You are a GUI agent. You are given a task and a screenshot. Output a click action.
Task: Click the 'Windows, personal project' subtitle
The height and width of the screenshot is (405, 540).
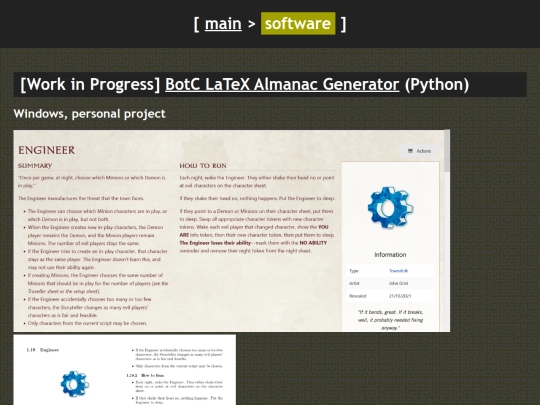click(90, 114)
